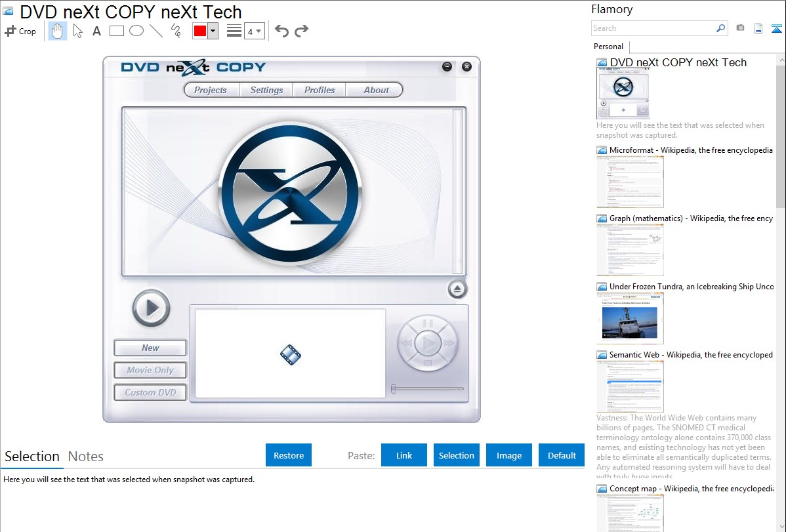This screenshot has height=532, width=786.
Task: Open the Profiles menu in DVD neXt COPY
Action: [320, 90]
